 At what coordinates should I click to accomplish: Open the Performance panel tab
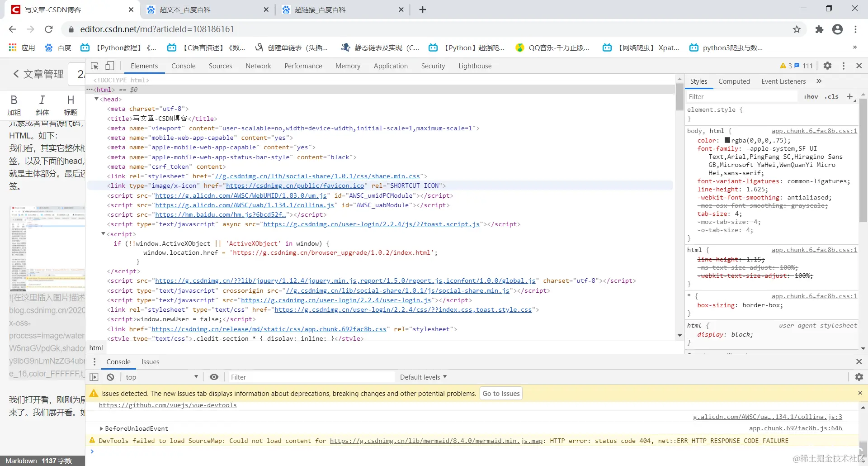tap(303, 66)
